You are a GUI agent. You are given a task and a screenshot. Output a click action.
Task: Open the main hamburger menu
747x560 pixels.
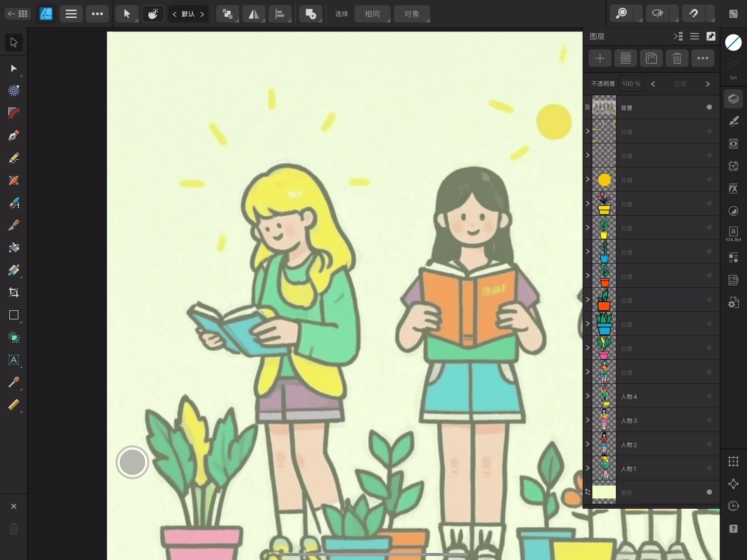(x=71, y=14)
